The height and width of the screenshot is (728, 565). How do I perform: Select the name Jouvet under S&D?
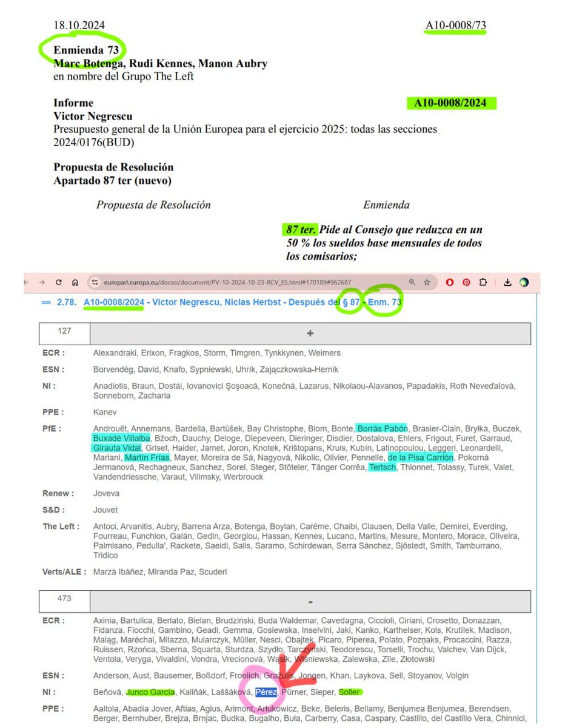coord(105,510)
